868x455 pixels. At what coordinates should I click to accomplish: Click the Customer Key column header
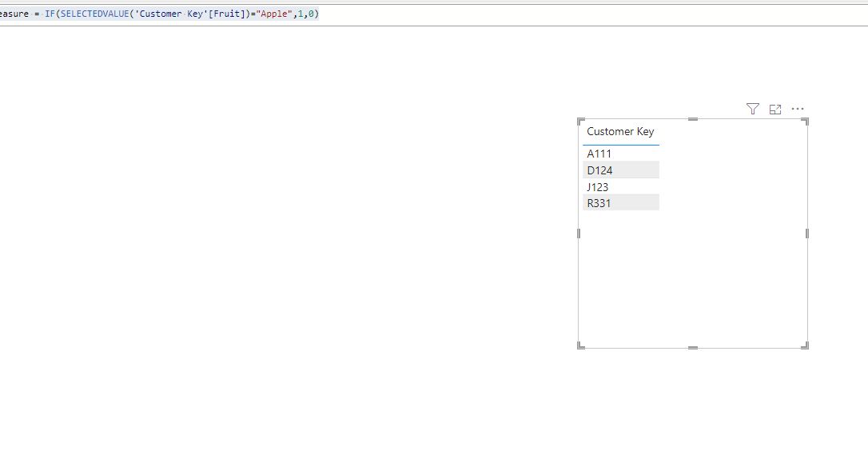coord(620,132)
